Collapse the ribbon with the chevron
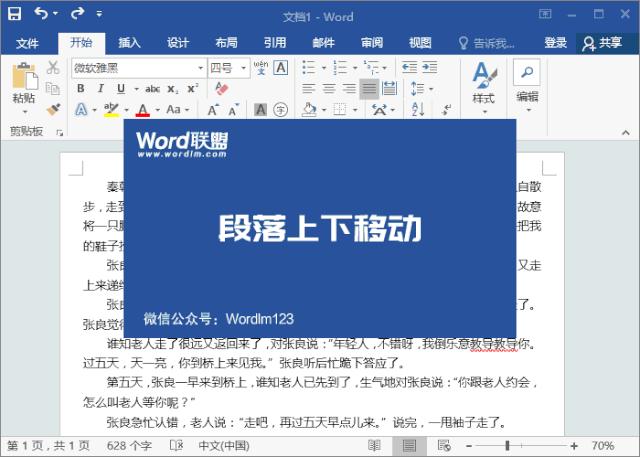Screen dimensions: 640x457 (626, 133)
